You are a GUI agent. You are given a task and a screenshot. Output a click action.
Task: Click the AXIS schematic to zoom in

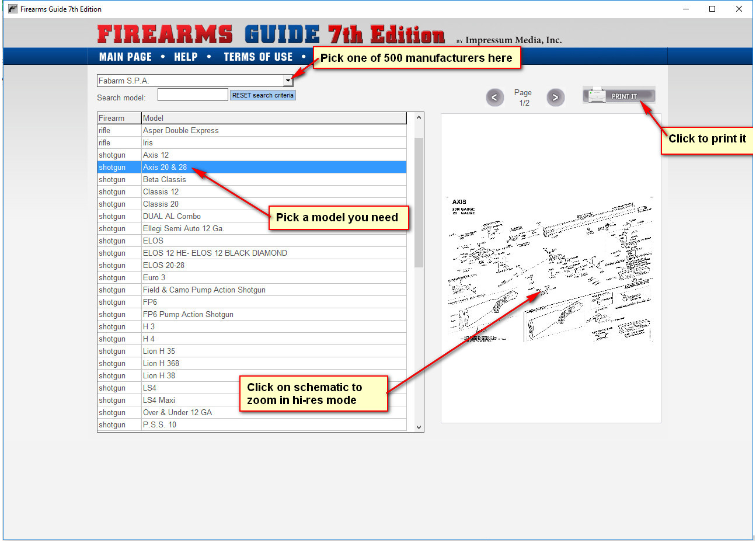(550, 269)
